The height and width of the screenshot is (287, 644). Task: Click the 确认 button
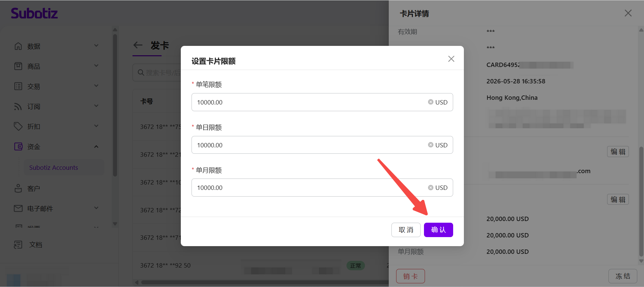[438, 230]
